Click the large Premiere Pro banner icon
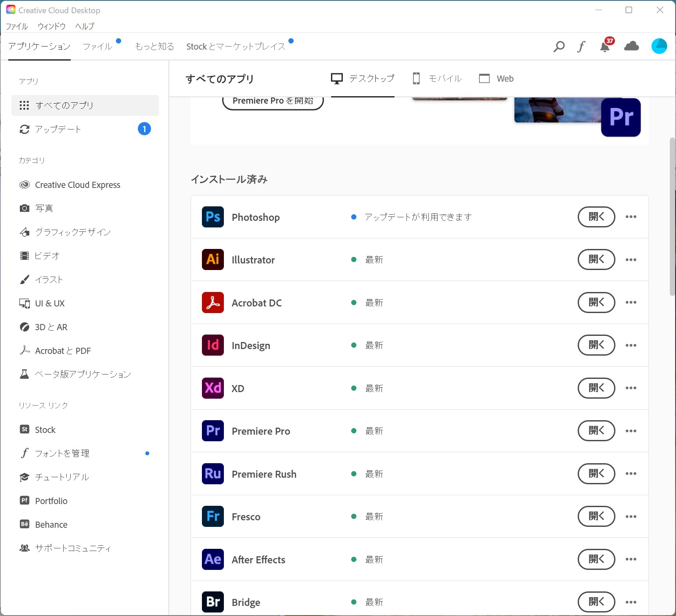This screenshot has height=616, width=676. (x=621, y=117)
